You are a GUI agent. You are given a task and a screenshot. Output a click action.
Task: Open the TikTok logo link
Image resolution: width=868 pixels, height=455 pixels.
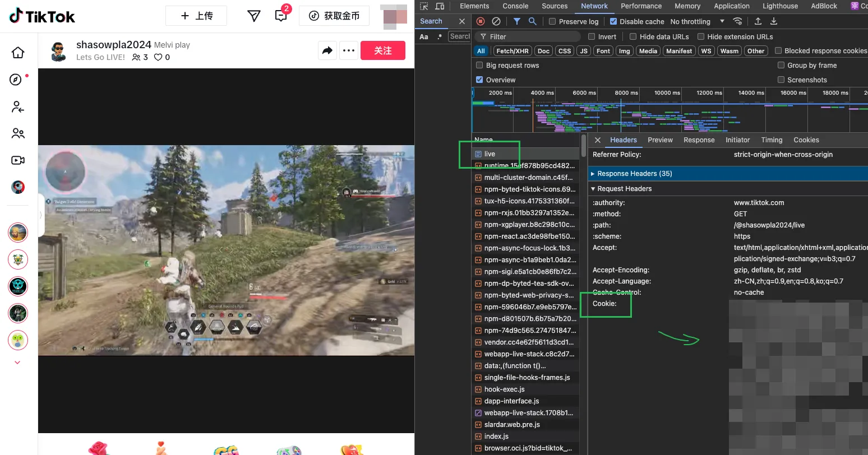click(x=42, y=16)
